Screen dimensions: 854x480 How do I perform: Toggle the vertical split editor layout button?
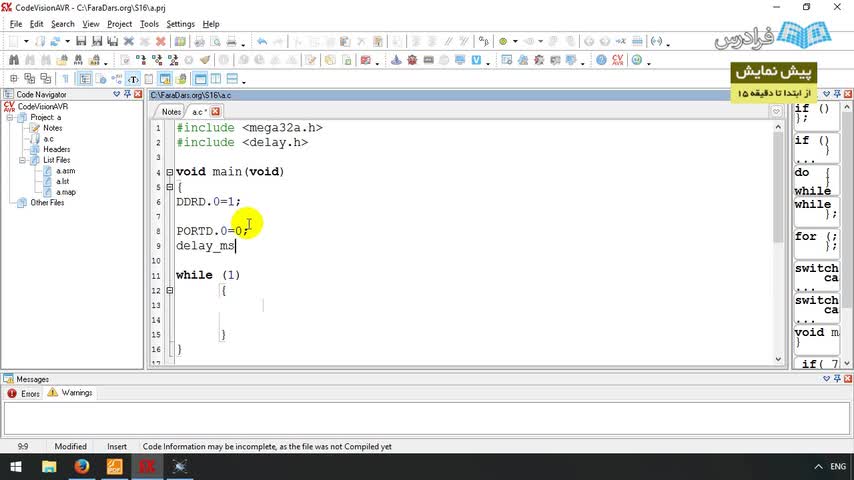(216, 79)
